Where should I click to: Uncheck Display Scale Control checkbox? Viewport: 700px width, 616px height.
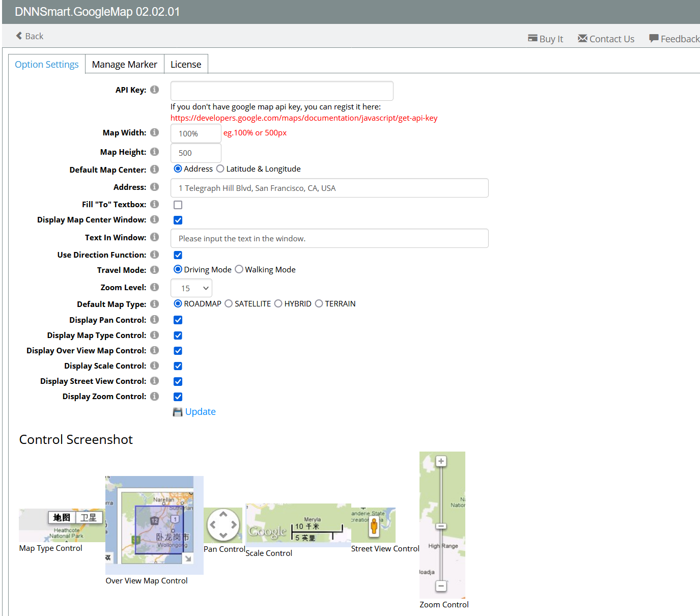(x=178, y=366)
